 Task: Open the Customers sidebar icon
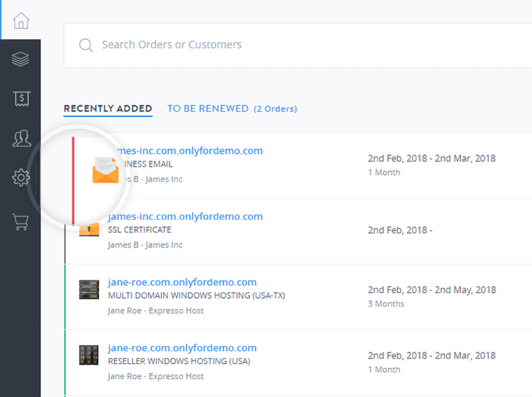21,138
